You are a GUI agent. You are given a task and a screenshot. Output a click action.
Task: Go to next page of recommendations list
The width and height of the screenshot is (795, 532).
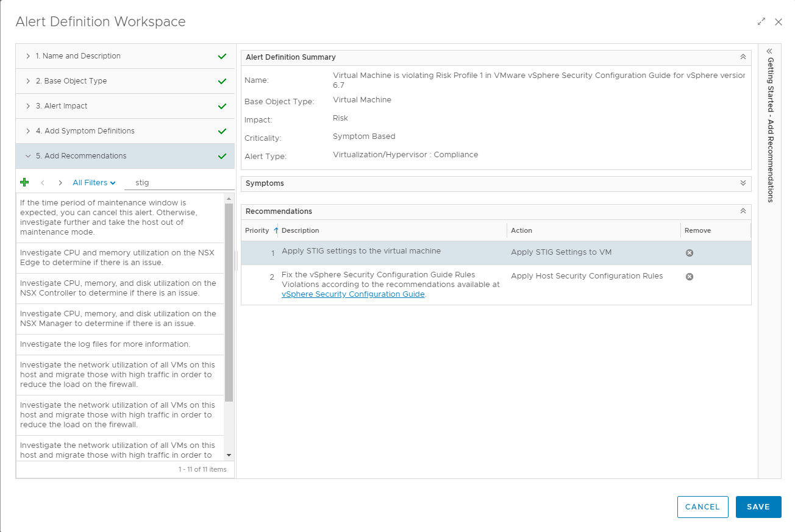coord(60,183)
